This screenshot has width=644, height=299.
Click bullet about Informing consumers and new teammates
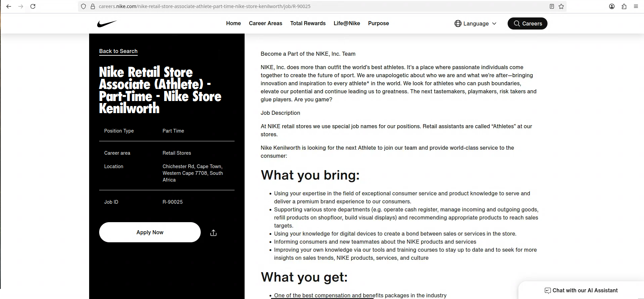click(375, 242)
